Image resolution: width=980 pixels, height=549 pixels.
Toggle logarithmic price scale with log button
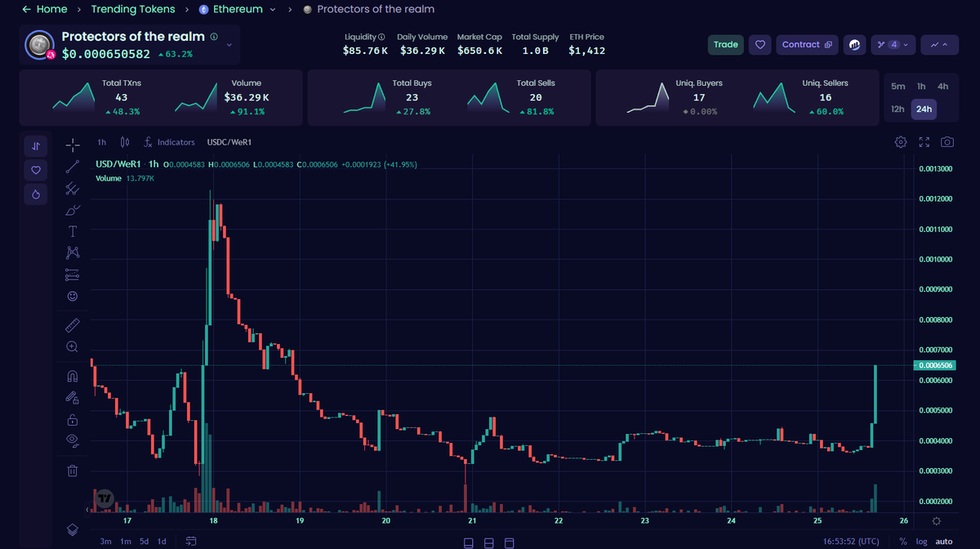point(921,541)
